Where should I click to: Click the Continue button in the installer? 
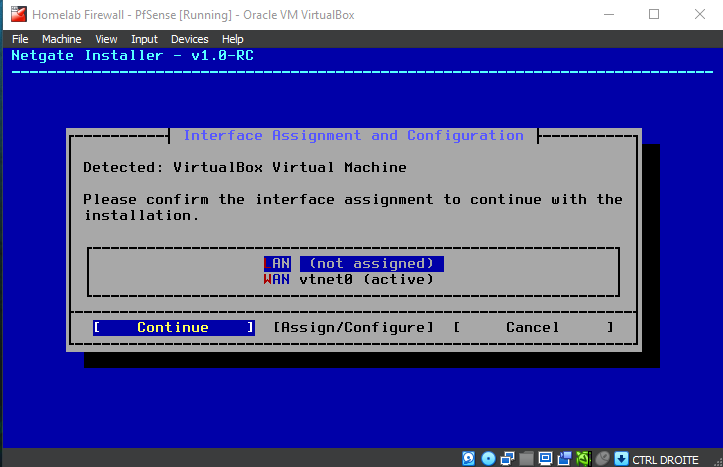[173, 327]
